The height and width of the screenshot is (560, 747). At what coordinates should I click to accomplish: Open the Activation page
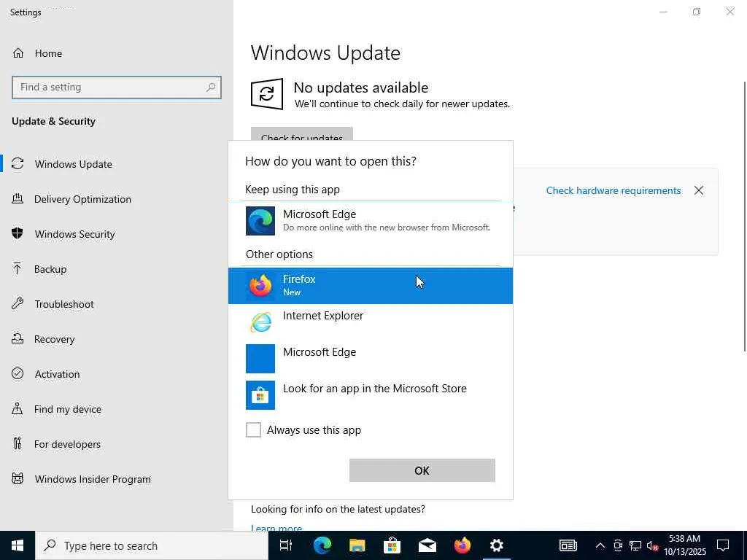click(57, 374)
